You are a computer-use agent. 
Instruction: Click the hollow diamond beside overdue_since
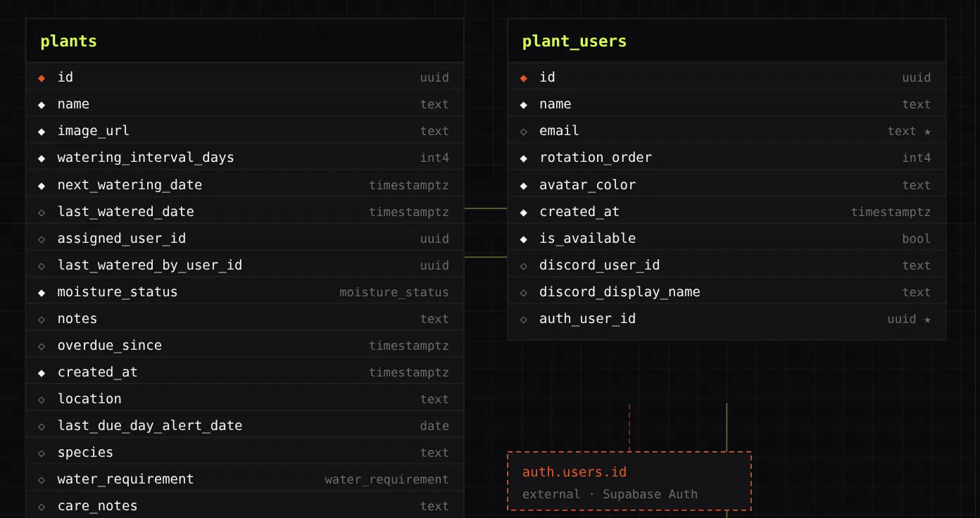tap(42, 346)
